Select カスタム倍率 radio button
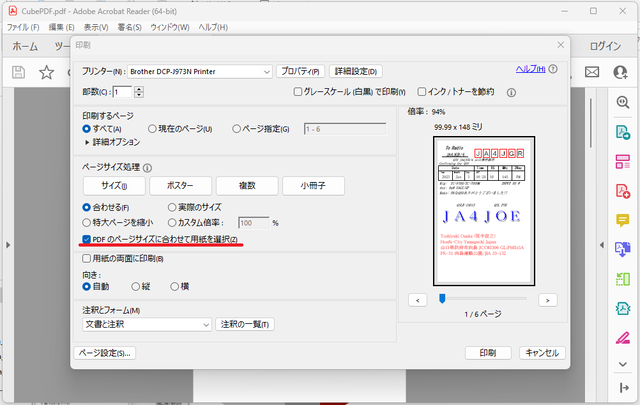The width and height of the screenshot is (640, 405). click(172, 223)
